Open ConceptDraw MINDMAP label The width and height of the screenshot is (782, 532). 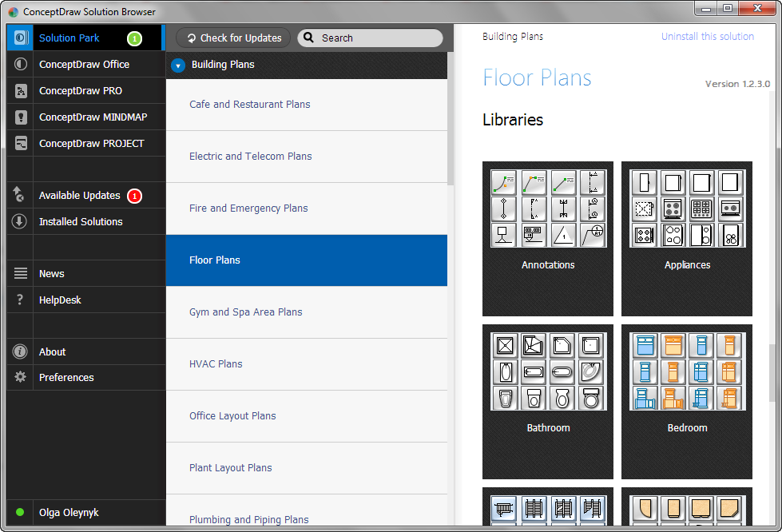pos(93,117)
